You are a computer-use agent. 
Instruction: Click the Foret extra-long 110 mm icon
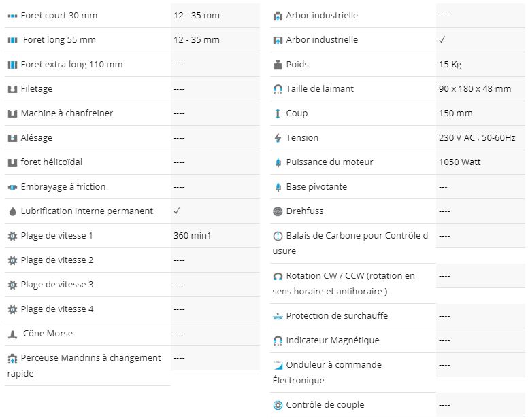12,65
